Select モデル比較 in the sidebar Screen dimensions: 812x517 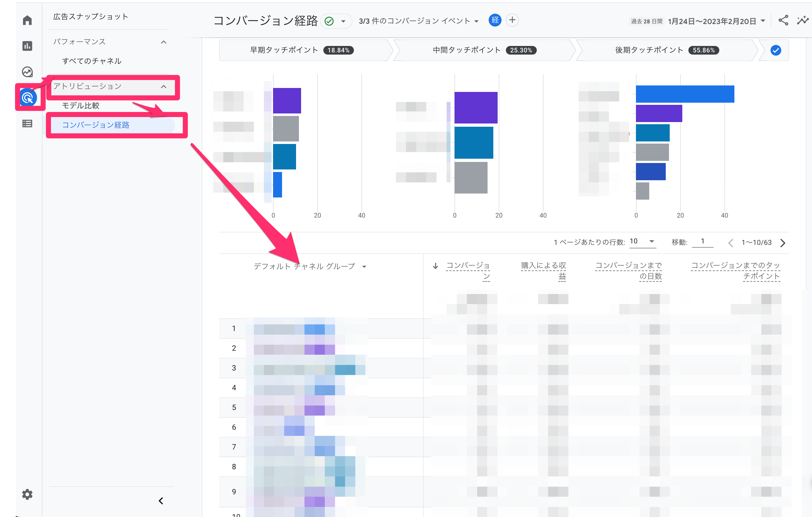81,106
